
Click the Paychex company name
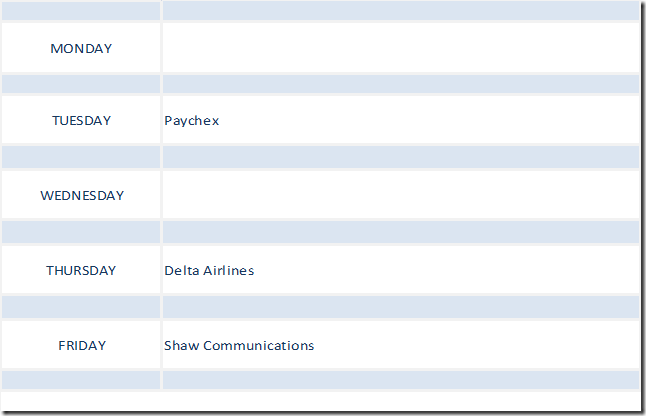[192, 121]
